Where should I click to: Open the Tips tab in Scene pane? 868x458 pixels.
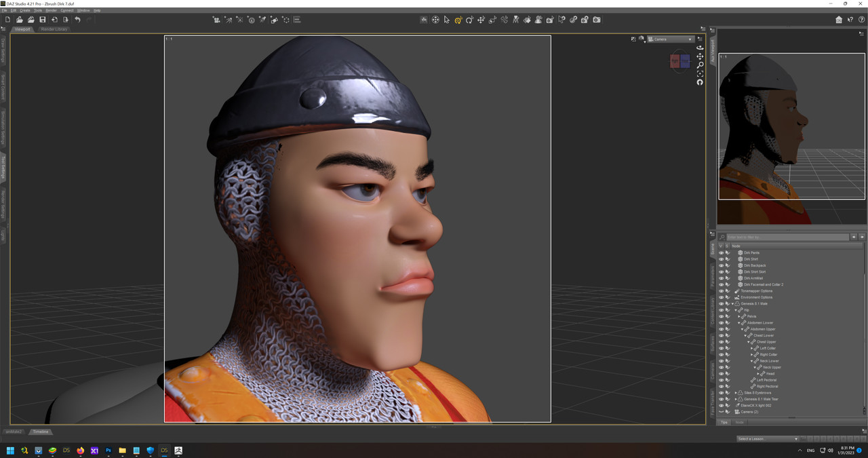[x=724, y=422]
